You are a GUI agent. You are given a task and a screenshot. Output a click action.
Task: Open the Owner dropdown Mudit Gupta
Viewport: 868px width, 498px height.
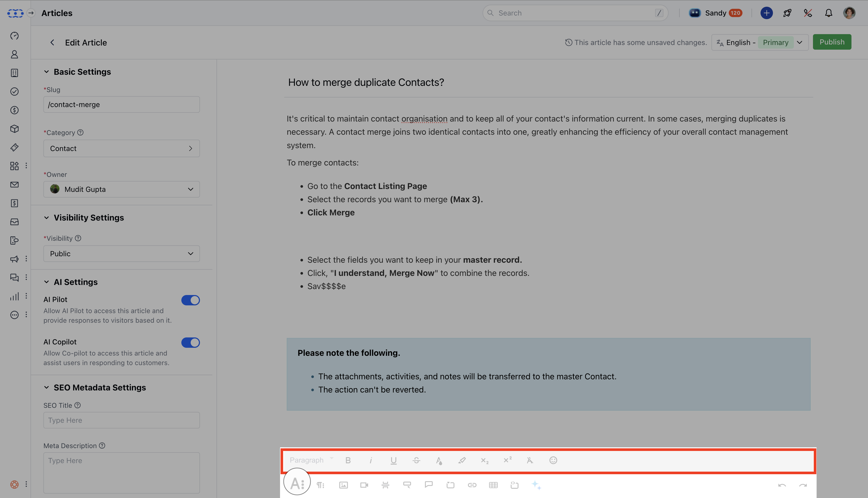pos(121,189)
